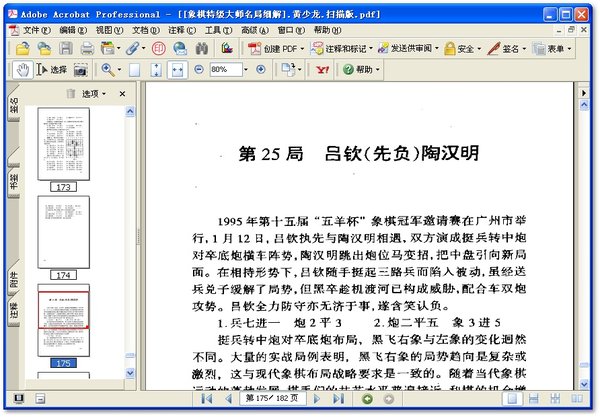Close the pages panel with X

point(122,94)
